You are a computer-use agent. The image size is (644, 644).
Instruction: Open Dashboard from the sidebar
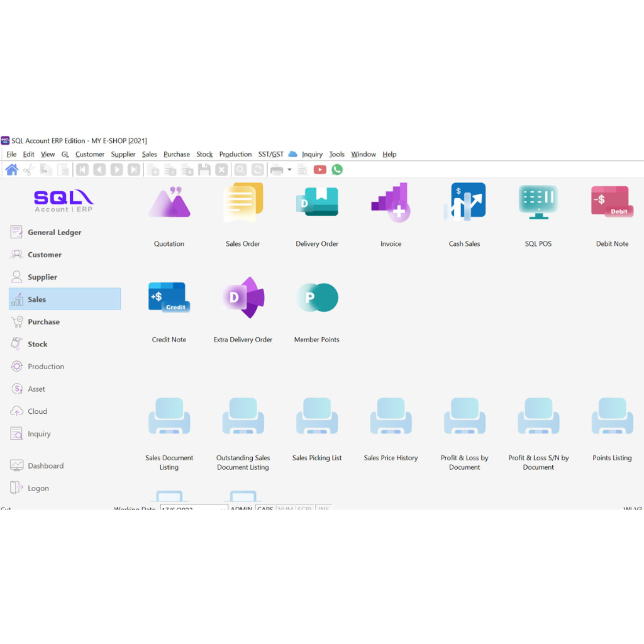[65, 465]
